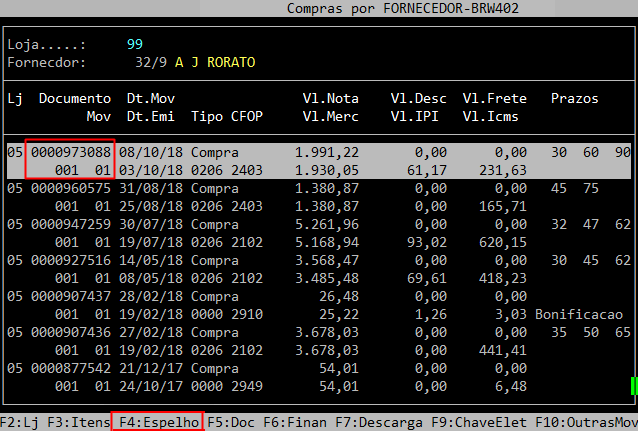Click F10:OutrasMov at the bottom right
638x431 pixels.
tap(584, 422)
